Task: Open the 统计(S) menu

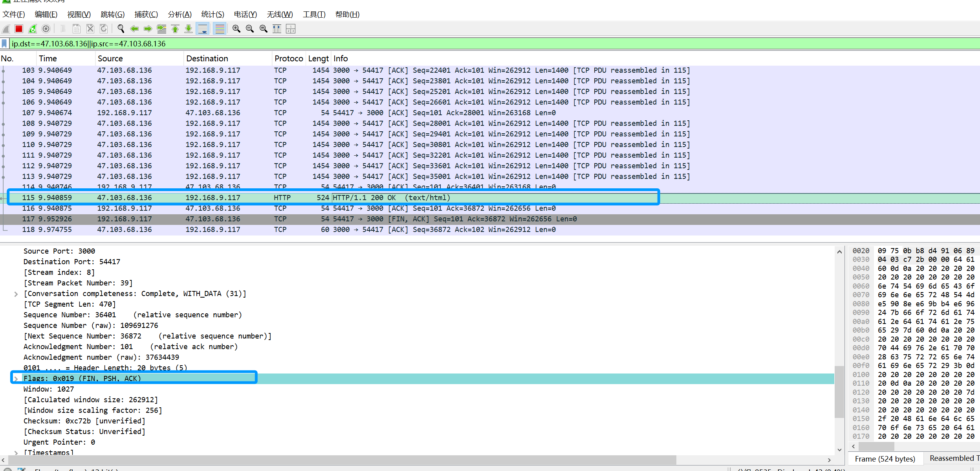Action: click(212, 15)
